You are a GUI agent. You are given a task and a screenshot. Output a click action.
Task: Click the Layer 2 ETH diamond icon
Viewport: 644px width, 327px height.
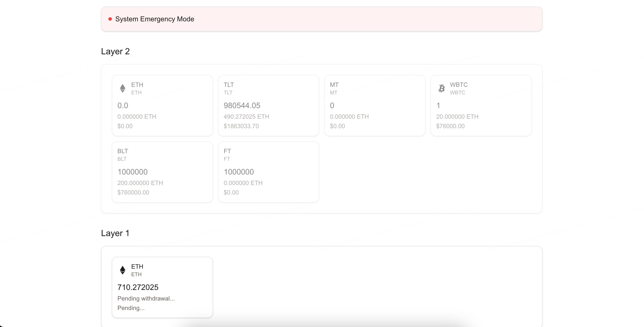tap(122, 88)
